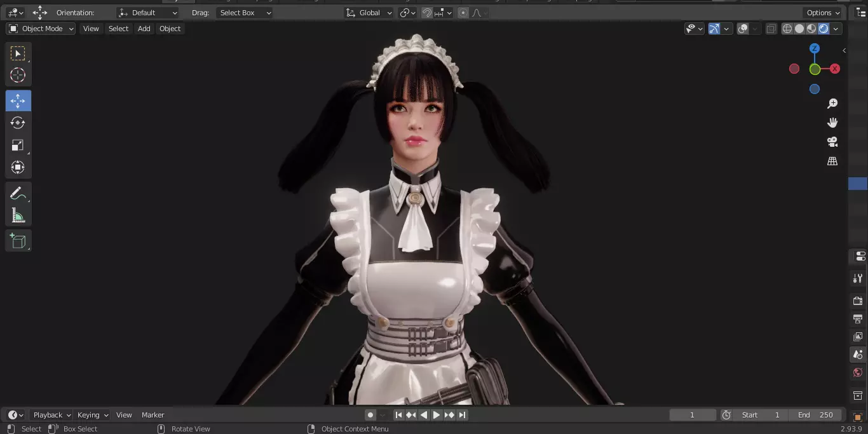
Task: Open pivot point dropdown
Action: 407,13
